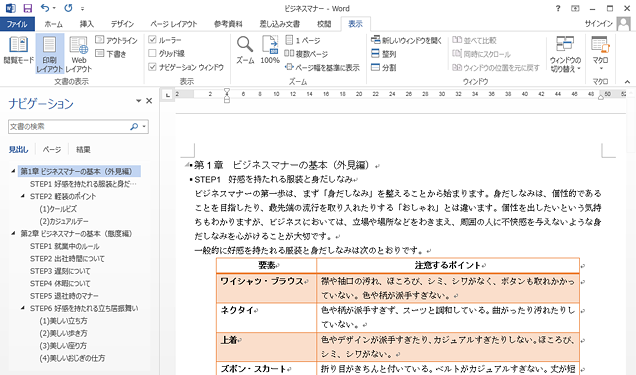Open the Design (デザイン) tab
Screen dimensions: 636x375
[122, 24]
